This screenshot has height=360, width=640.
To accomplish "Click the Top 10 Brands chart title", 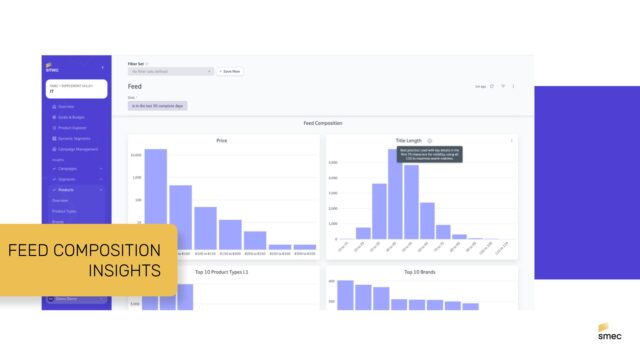I will [420, 272].
